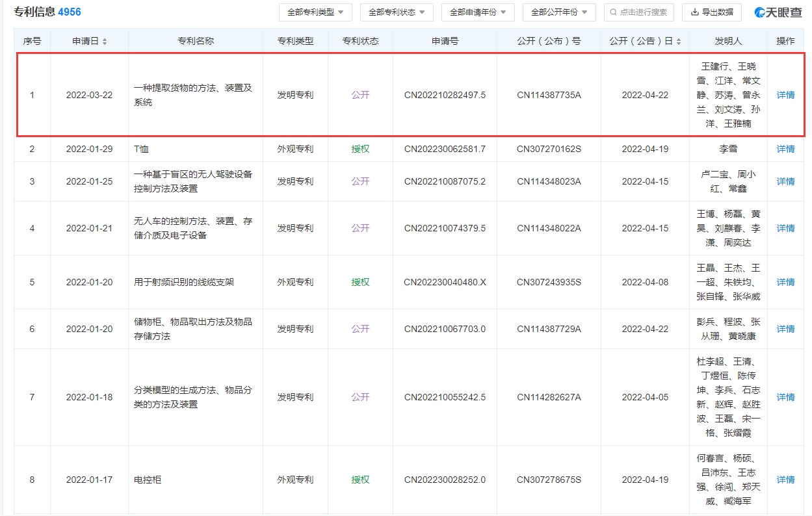Open 详情 for CN114348023A patent row
The width and height of the screenshot is (812, 516).
[x=785, y=181]
